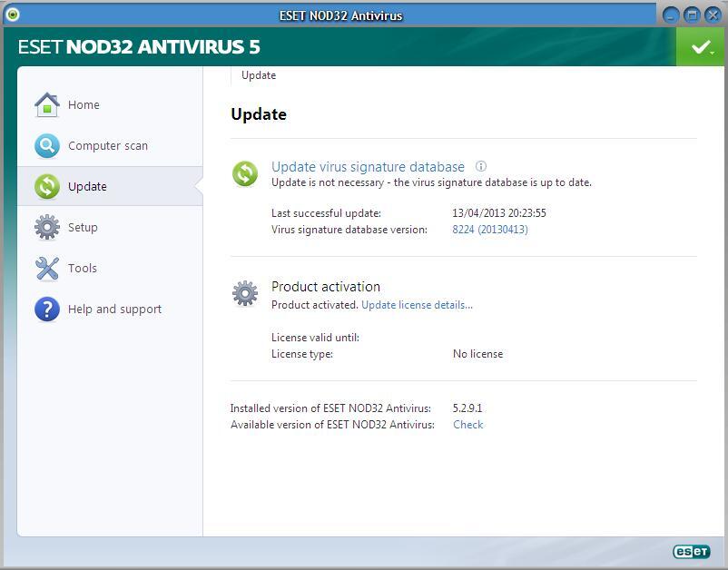Click the Update breadcrumb label

(259, 75)
